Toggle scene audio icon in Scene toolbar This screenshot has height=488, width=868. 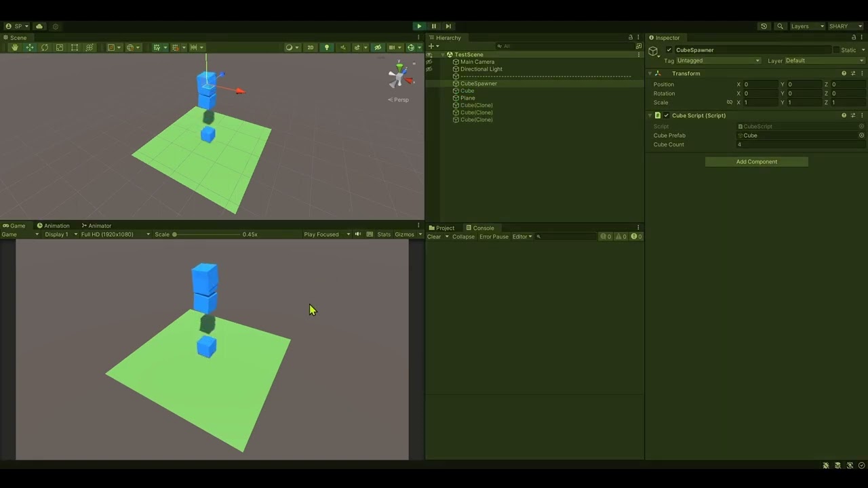[x=342, y=47]
